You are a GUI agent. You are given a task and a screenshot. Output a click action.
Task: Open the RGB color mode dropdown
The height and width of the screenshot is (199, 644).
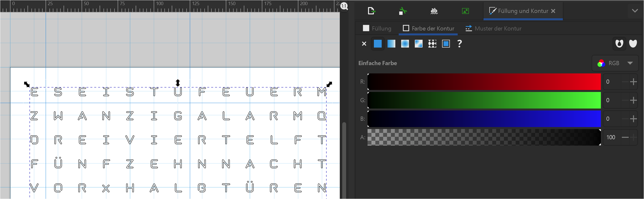[615, 63]
